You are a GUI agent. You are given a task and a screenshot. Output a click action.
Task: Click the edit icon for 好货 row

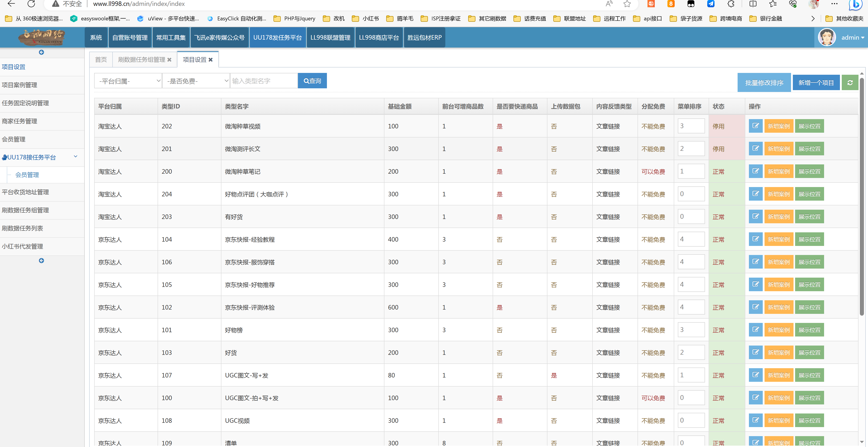click(x=755, y=352)
